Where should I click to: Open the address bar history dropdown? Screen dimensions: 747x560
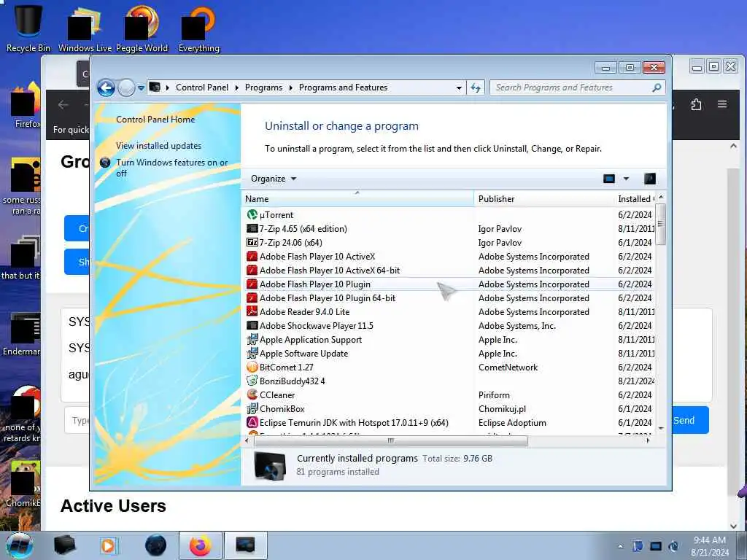(x=459, y=87)
